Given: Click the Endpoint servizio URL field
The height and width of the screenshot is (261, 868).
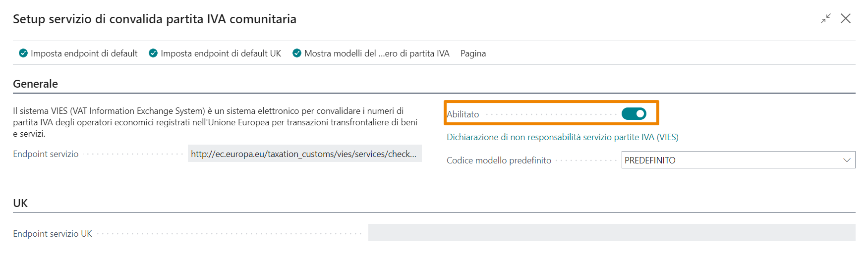Looking at the screenshot, I should click(x=304, y=154).
